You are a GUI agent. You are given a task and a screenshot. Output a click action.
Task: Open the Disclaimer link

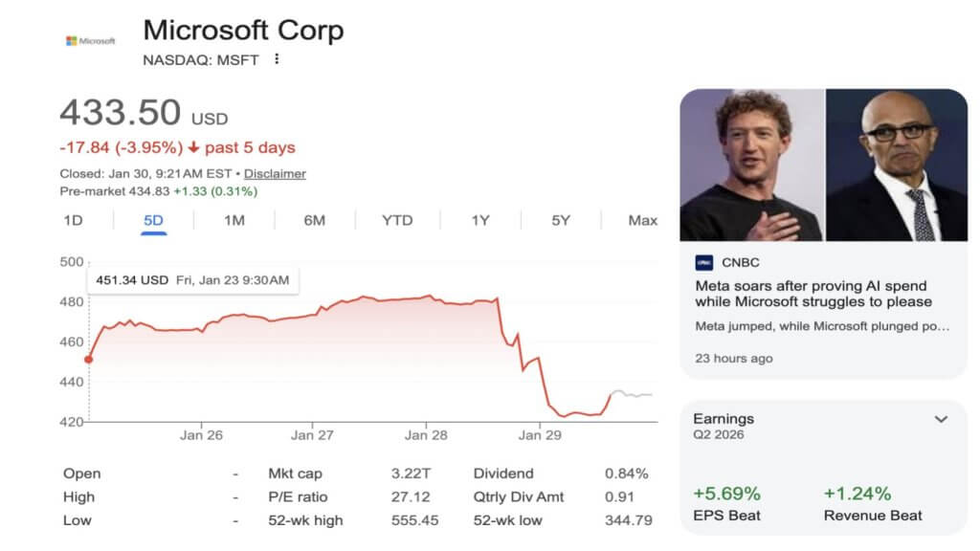[x=275, y=174]
